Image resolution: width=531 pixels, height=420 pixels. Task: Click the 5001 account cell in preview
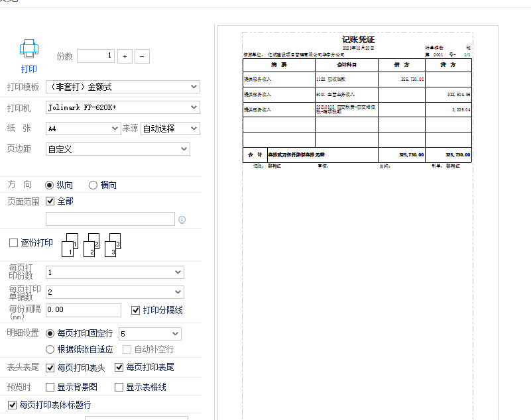click(x=347, y=95)
